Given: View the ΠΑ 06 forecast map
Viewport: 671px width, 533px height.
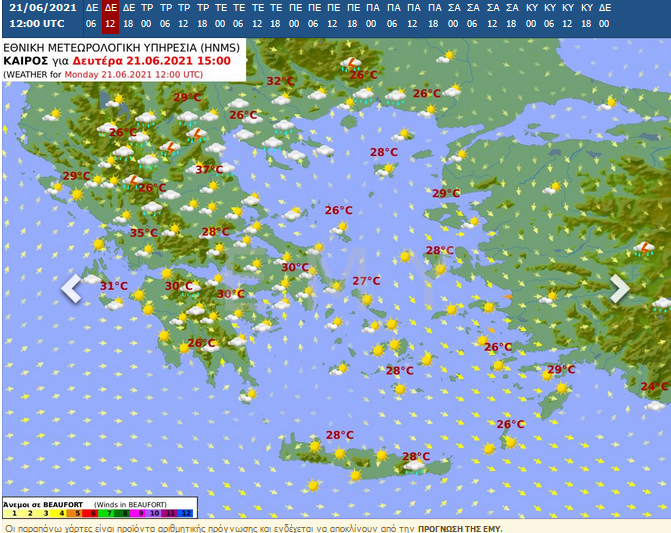Looking at the screenshot, I should [x=393, y=16].
